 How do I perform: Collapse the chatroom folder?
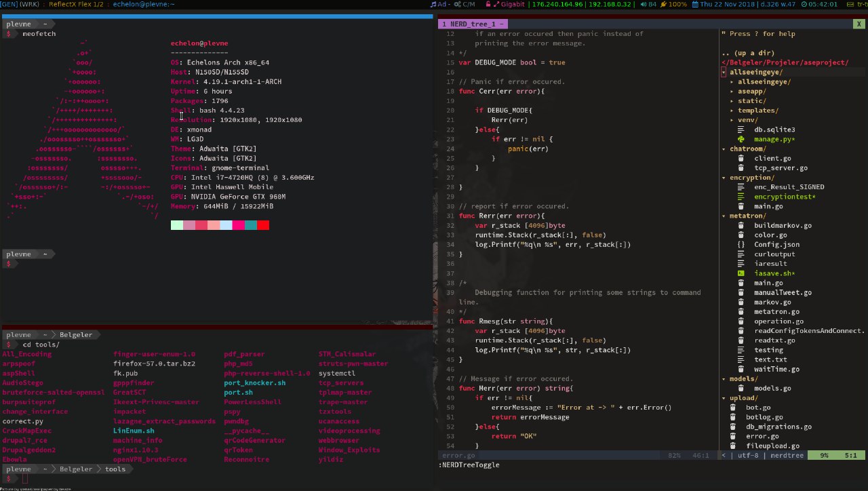724,149
